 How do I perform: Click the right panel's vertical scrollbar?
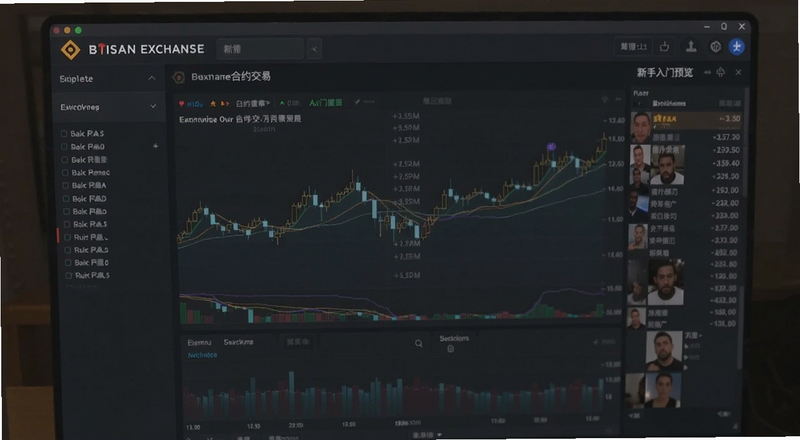745,140
